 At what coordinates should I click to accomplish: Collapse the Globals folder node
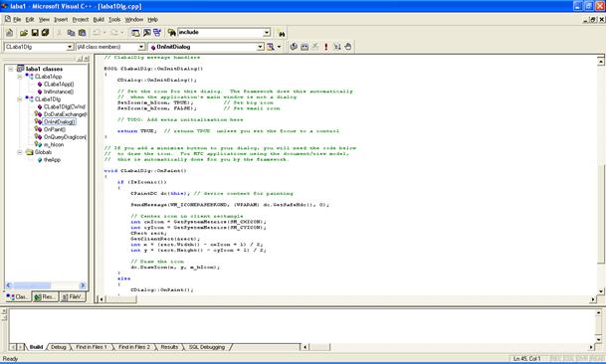(x=19, y=152)
